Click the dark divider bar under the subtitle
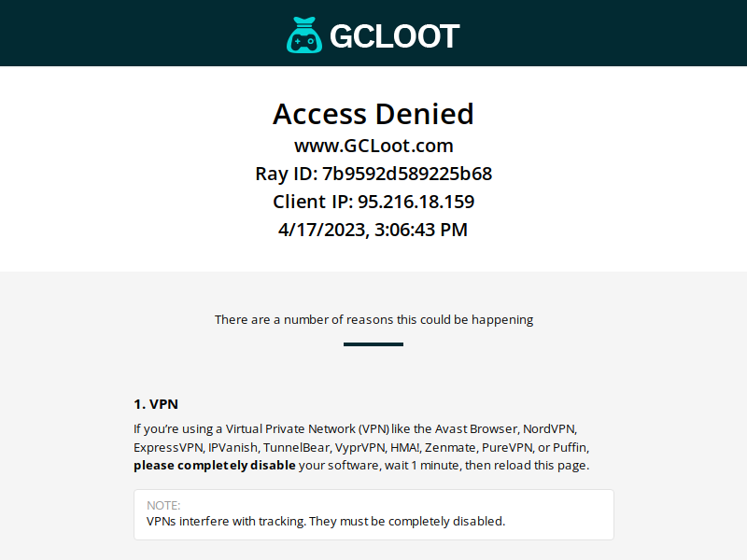The width and height of the screenshot is (747, 560). [373, 344]
